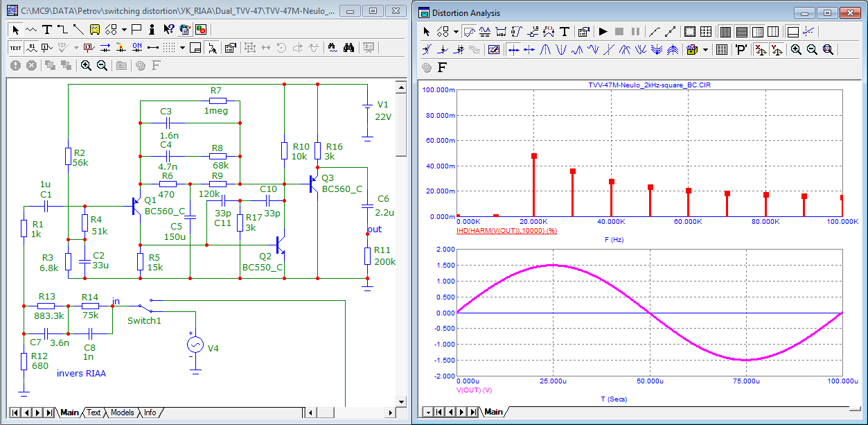Viewport: 868px width, 425px height.
Task: Click the binoculars Find icon
Action: coord(349,48)
